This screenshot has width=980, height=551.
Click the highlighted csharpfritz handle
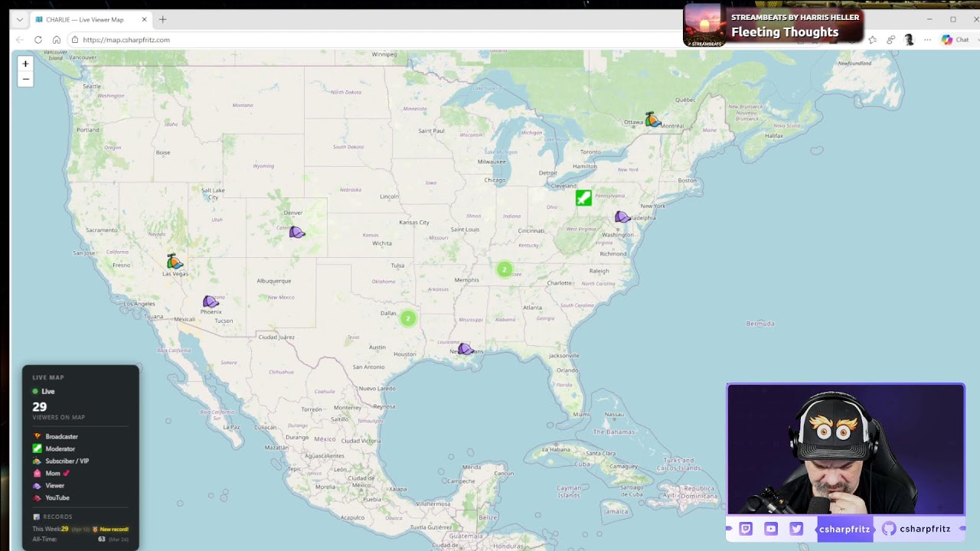pyautogui.click(x=844, y=529)
